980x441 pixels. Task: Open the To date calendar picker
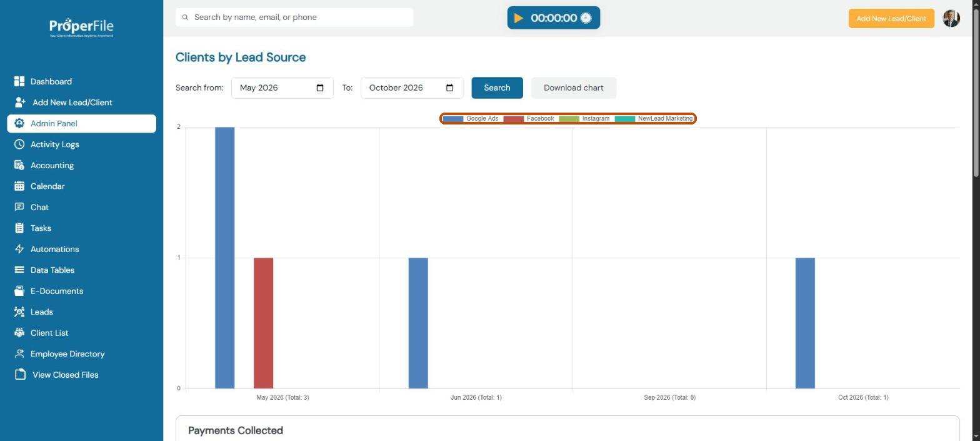click(449, 88)
